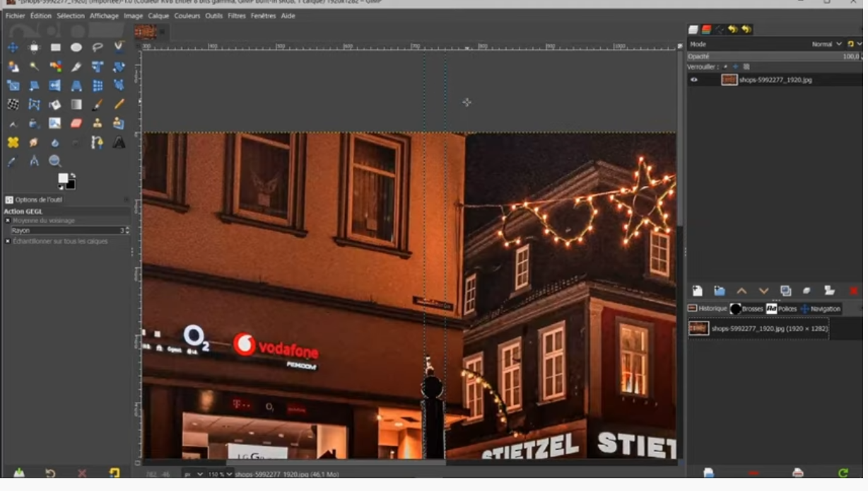Lower the layer with the down arrow

763,291
